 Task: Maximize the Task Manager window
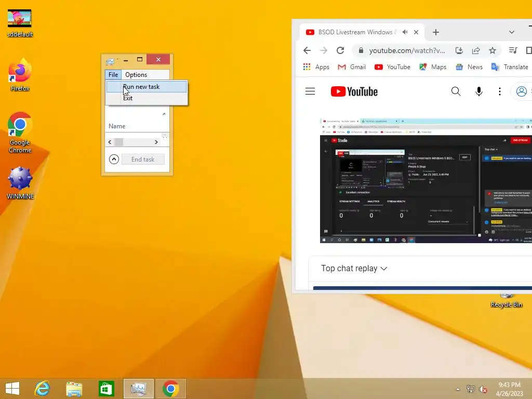[139, 59]
